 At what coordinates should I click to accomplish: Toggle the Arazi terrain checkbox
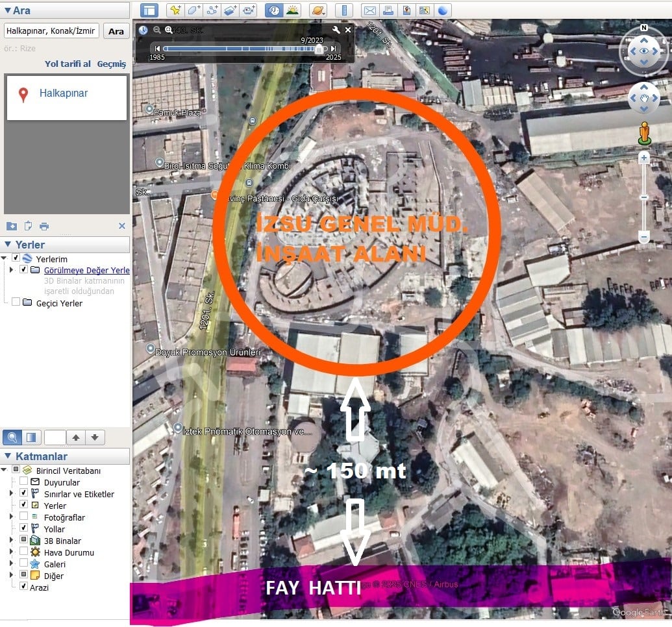(x=24, y=587)
